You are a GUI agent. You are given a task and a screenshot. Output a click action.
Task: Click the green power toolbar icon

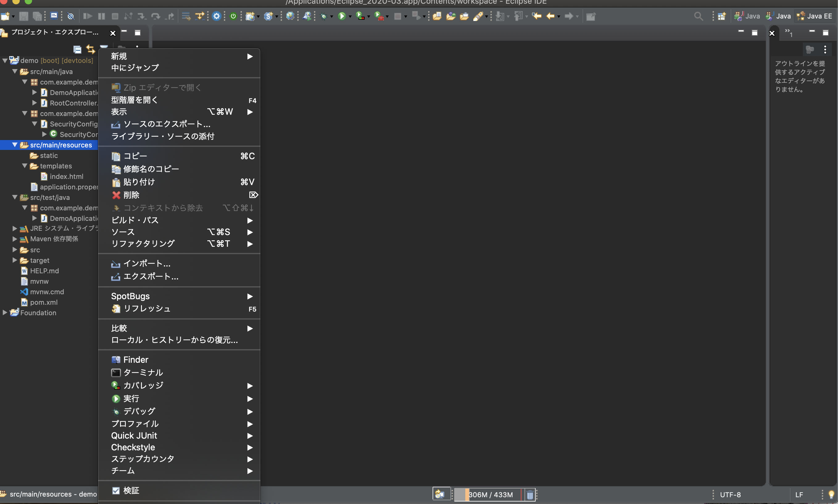(x=233, y=16)
